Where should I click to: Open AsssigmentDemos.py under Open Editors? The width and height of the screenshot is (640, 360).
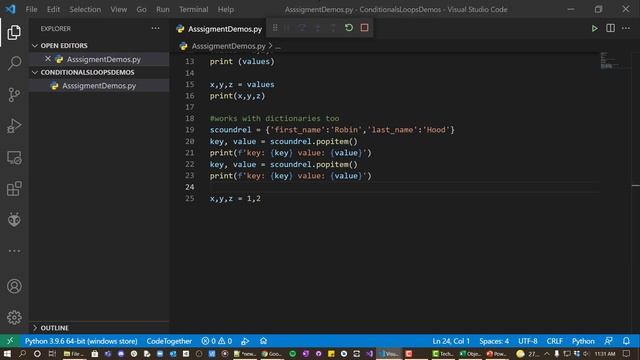(x=104, y=59)
